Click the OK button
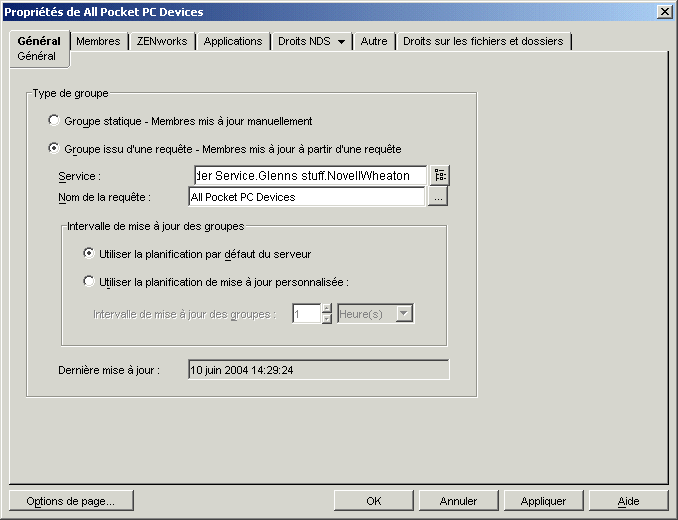 374,501
